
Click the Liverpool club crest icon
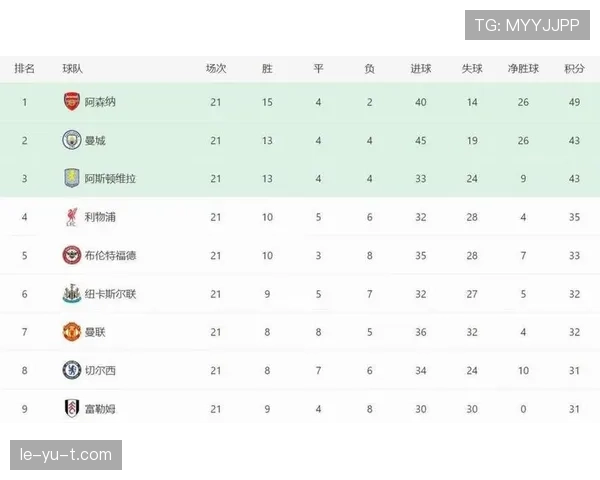coord(71,217)
